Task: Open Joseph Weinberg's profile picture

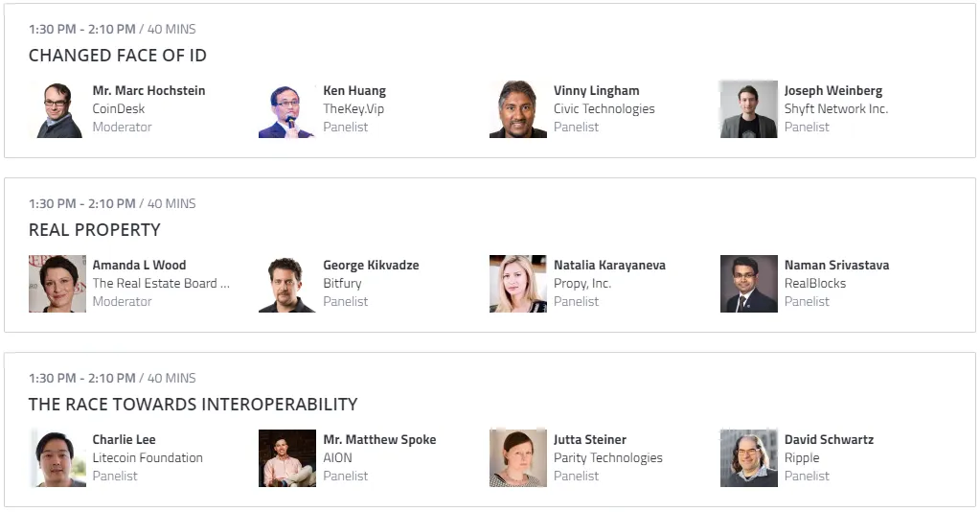Action: (x=749, y=109)
